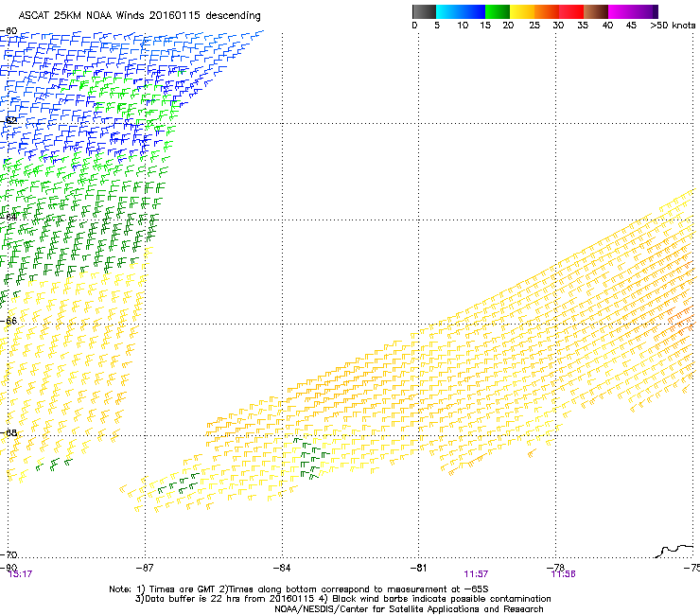Screen dimensions: 700x615
Task: Click the purple 11:57 swath time stamp
Action: (x=476, y=574)
